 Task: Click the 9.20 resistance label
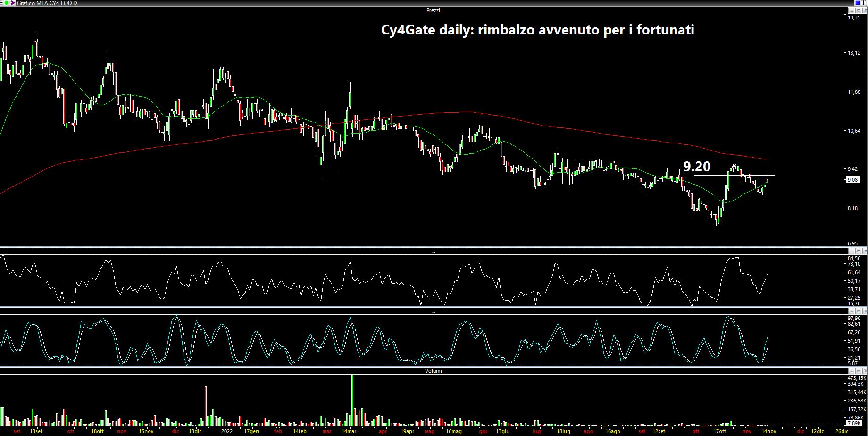[697, 166]
